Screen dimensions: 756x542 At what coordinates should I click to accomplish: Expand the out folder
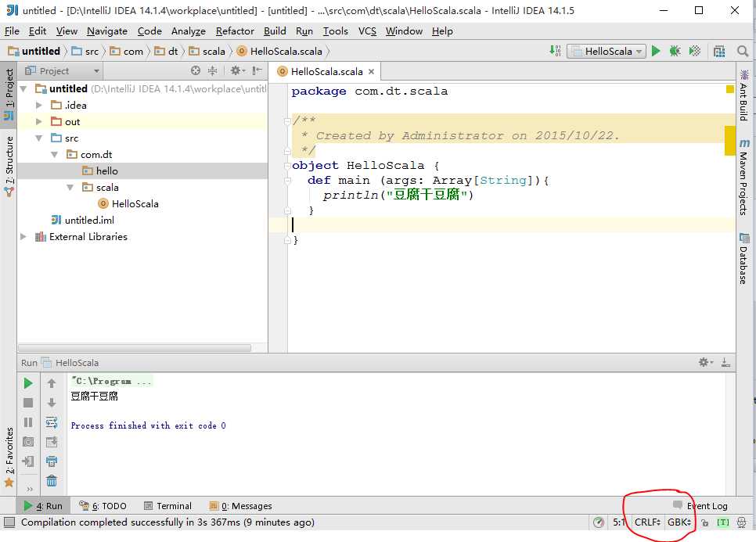tap(39, 121)
